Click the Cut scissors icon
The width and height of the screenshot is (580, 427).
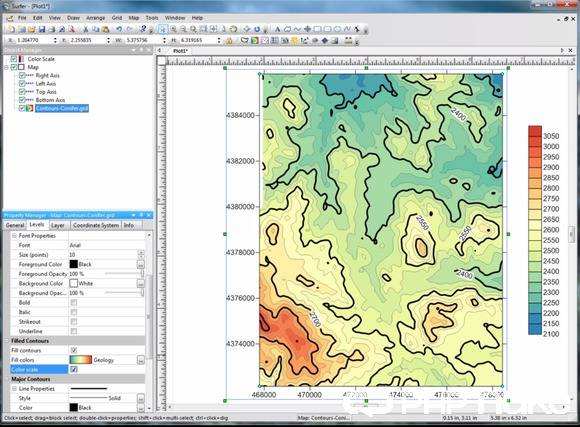(x=86, y=29)
